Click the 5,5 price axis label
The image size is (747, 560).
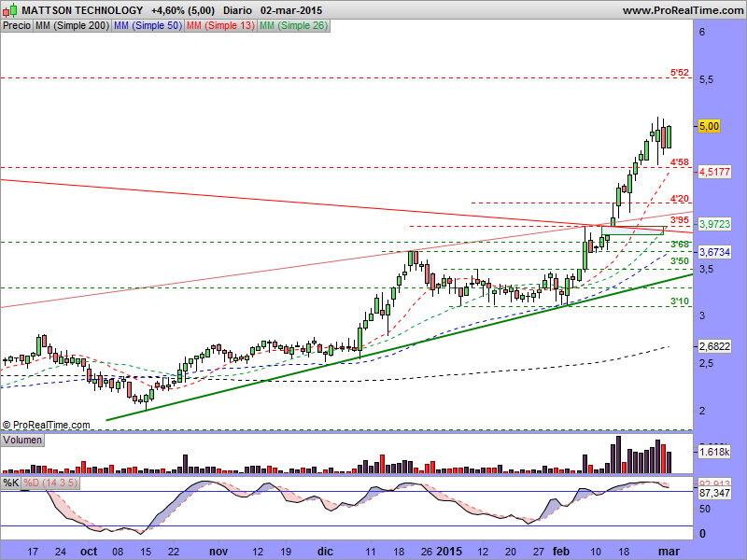706,79
